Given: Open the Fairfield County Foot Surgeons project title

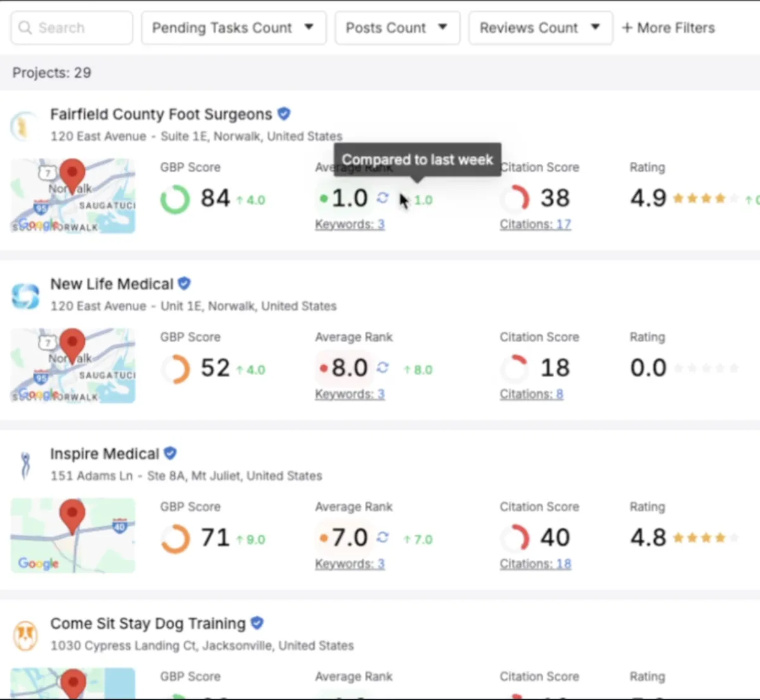Looking at the screenshot, I should 161,114.
